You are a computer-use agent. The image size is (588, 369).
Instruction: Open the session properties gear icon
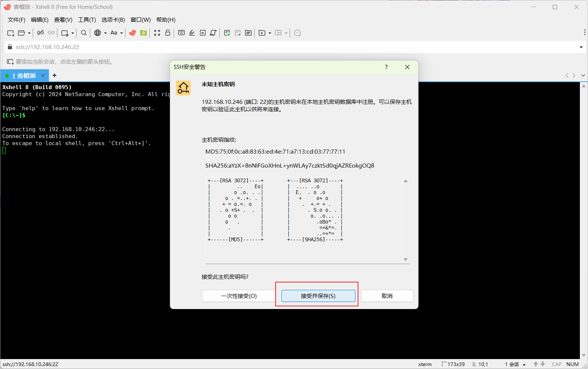point(65,33)
